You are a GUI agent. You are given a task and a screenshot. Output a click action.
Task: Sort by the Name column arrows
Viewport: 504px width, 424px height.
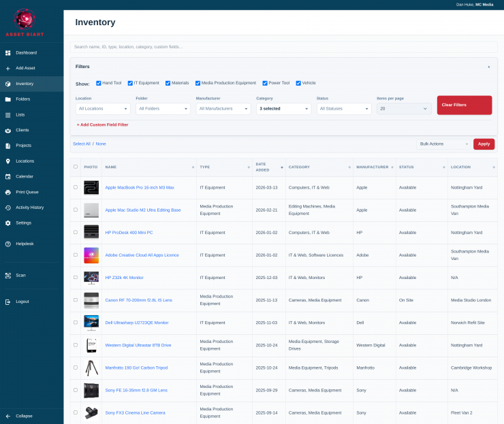[x=193, y=167]
